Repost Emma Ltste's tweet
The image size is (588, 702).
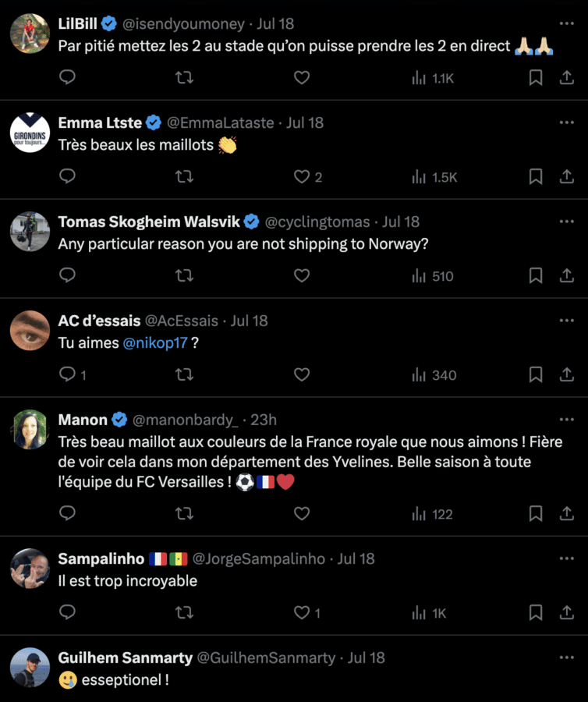point(184,177)
